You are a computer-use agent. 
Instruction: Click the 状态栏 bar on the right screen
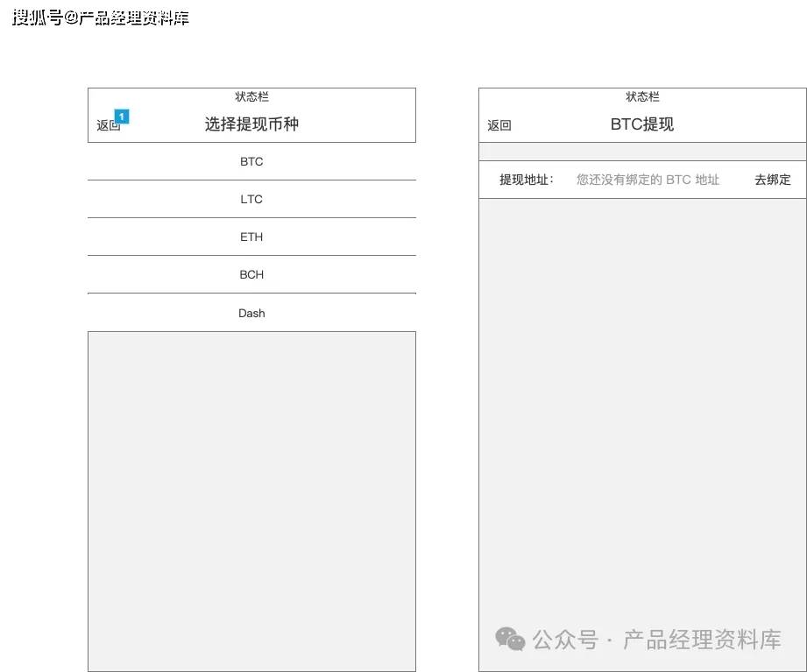641,96
